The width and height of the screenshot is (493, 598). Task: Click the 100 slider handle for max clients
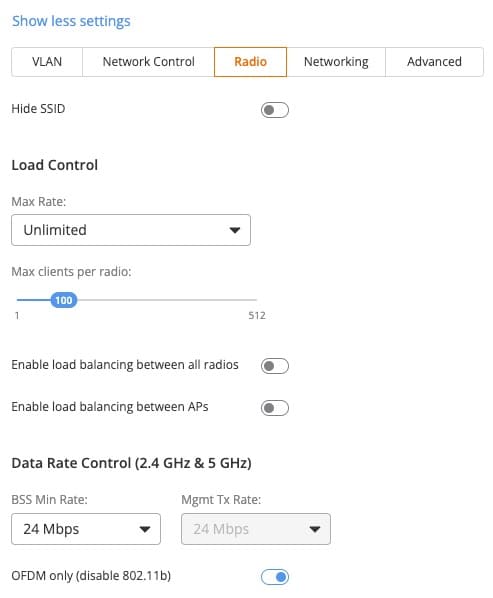click(64, 300)
